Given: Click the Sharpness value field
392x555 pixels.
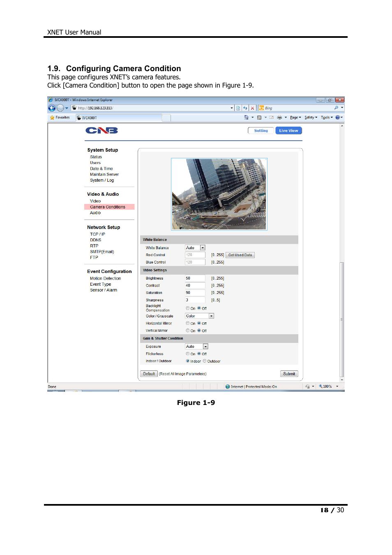Looking at the screenshot, I should click(x=195, y=300).
